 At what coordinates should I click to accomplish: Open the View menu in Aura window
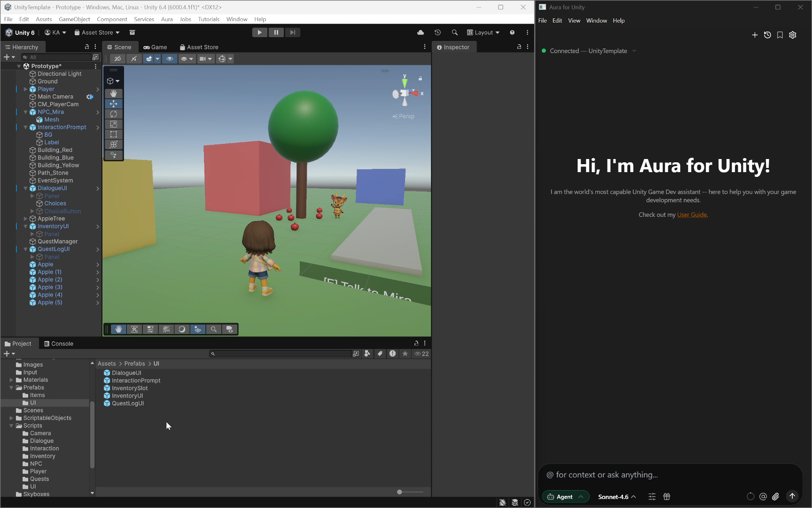[574, 21]
